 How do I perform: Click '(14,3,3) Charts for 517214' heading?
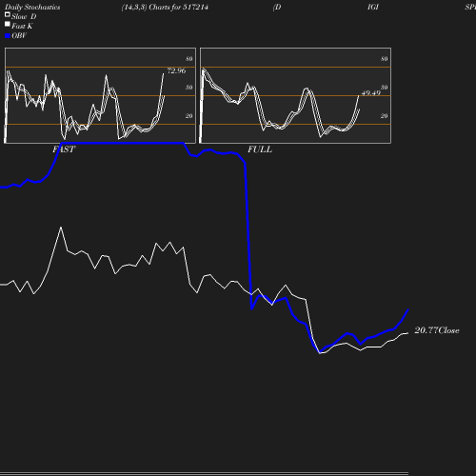(165, 8)
